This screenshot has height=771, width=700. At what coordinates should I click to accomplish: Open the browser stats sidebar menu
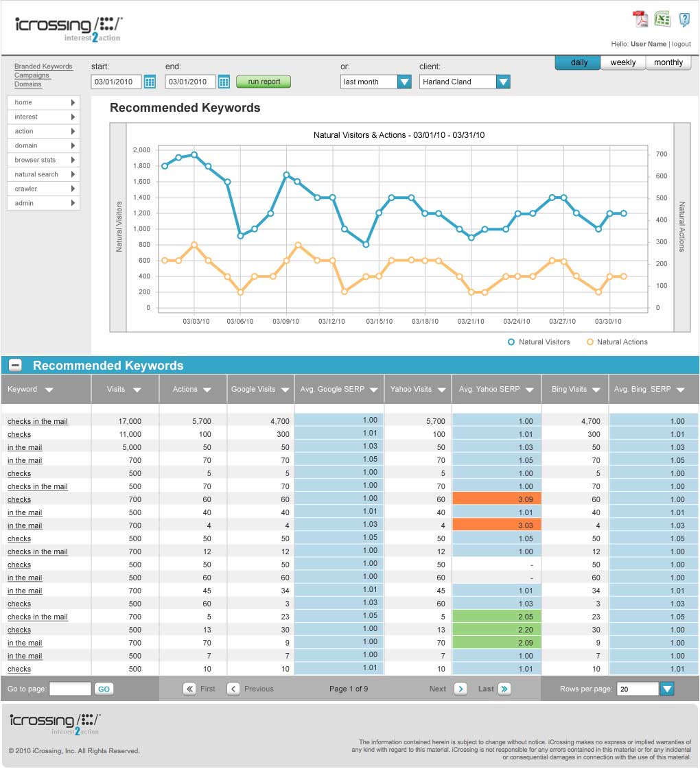(44, 160)
